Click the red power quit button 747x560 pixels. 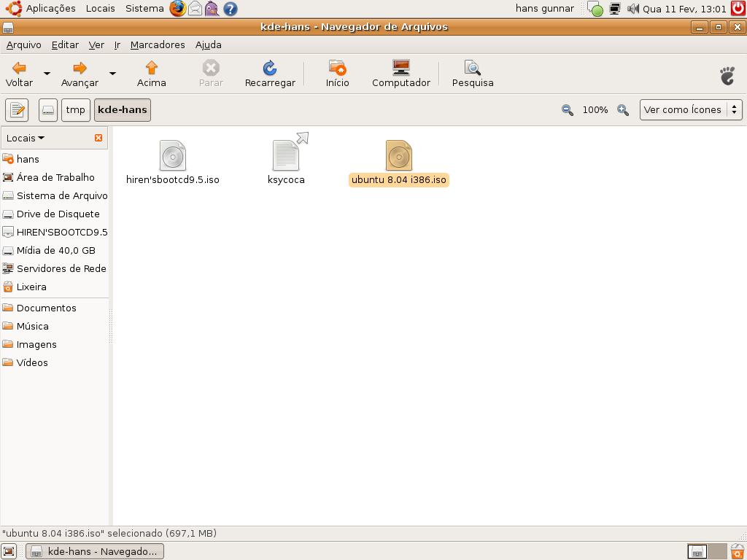coord(738,9)
